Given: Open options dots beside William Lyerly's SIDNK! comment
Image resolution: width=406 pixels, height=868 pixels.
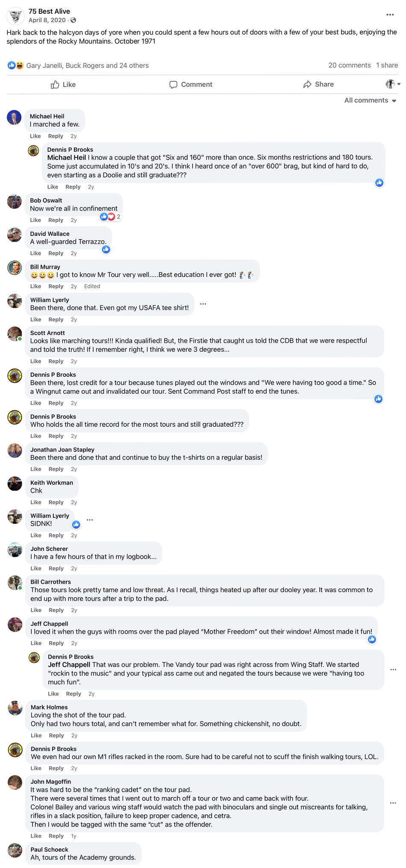Looking at the screenshot, I should coord(90,520).
